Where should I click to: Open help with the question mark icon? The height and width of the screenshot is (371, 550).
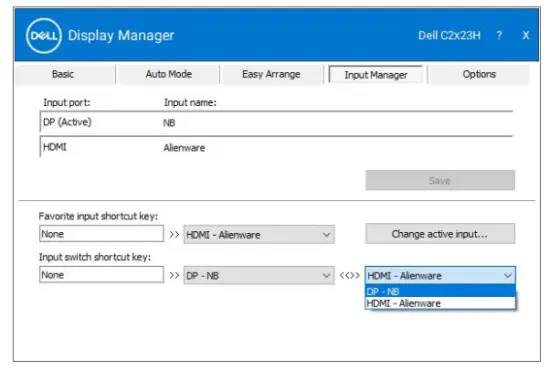tap(499, 35)
